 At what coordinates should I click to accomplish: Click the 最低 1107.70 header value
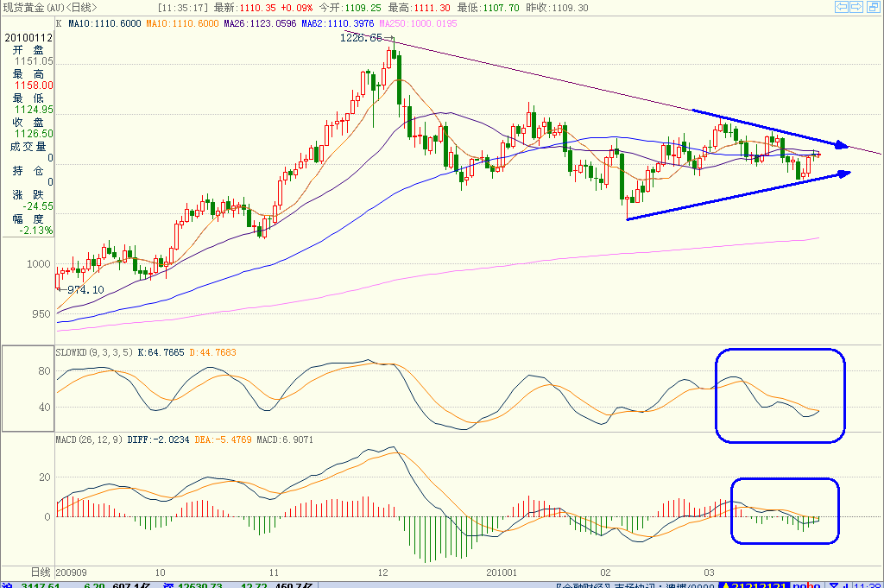click(489, 8)
